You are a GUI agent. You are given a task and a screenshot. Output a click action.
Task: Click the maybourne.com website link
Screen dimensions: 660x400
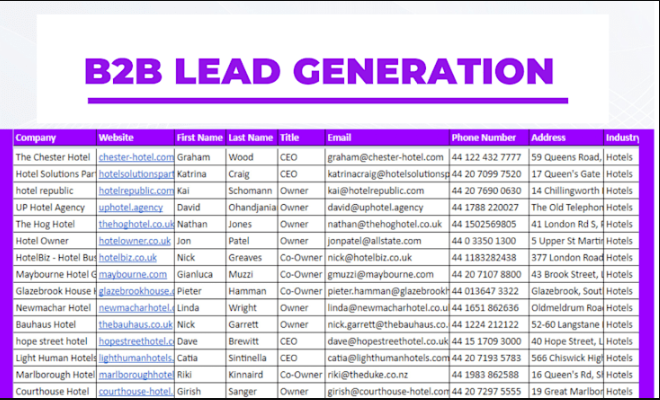(x=133, y=275)
